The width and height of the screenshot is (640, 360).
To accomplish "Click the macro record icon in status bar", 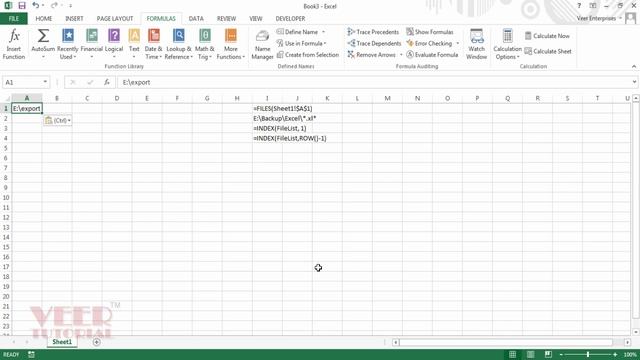I will [x=31, y=354].
